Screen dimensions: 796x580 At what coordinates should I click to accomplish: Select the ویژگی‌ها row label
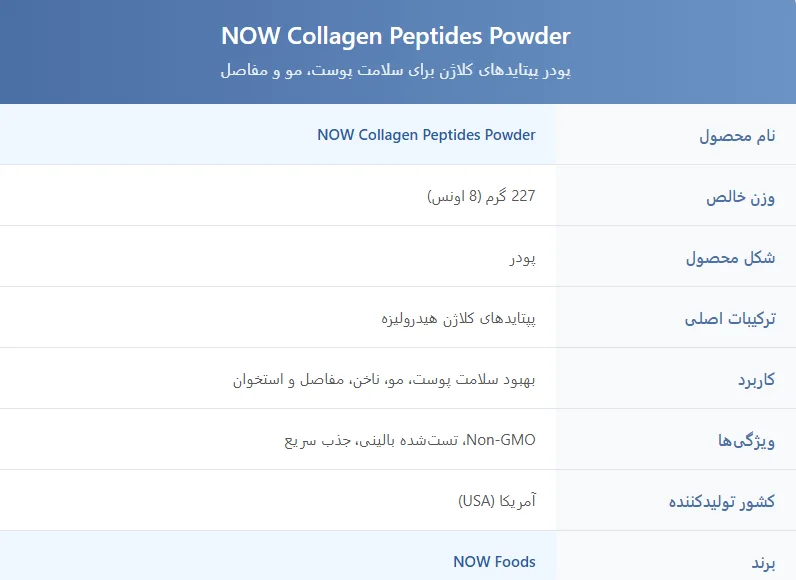pyautogui.click(x=746, y=441)
